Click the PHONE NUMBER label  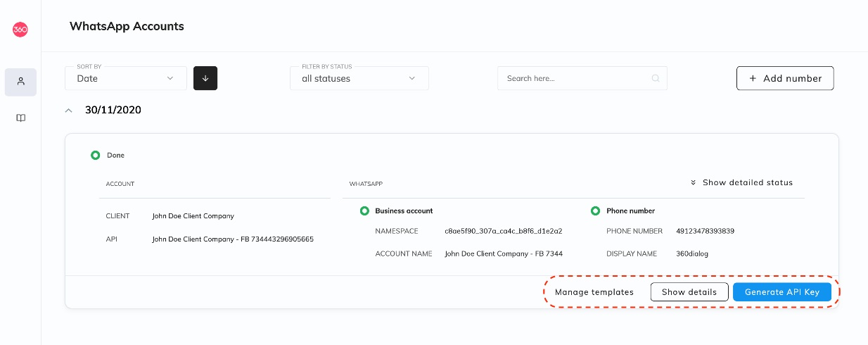634,231
